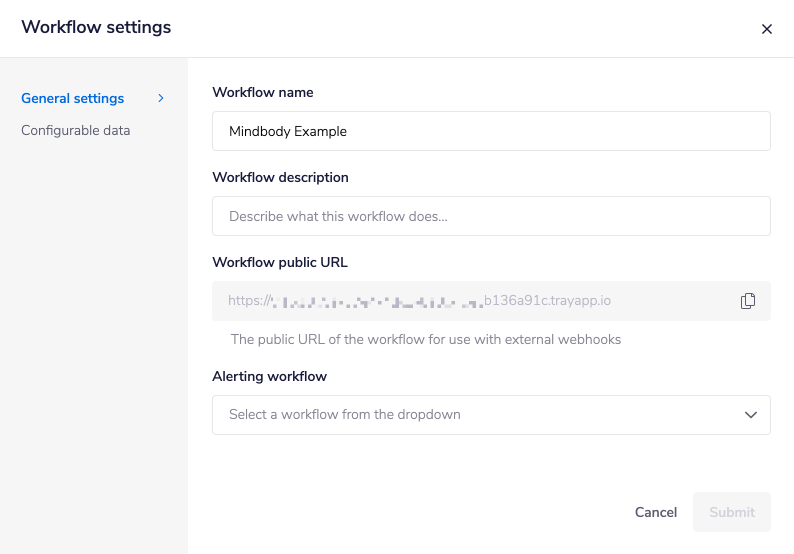Image resolution: width=794 pixels, height=554 pixels.
Task: Click into the Workflow description field
Action: click(491, 216)
